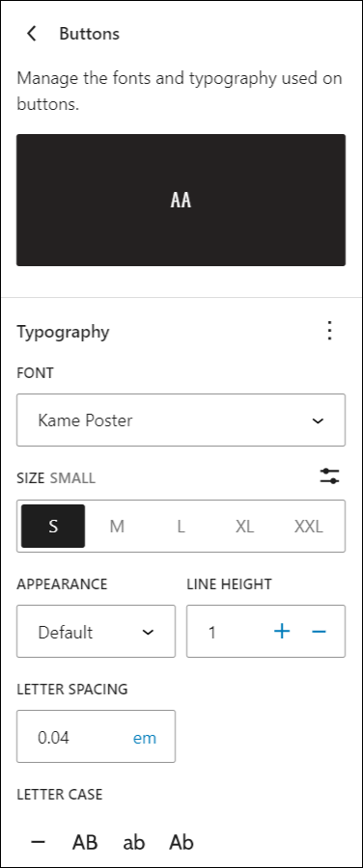Screen dimensions: 363x868
Task: Increase line height with plus icon
Action: [282, 631]
